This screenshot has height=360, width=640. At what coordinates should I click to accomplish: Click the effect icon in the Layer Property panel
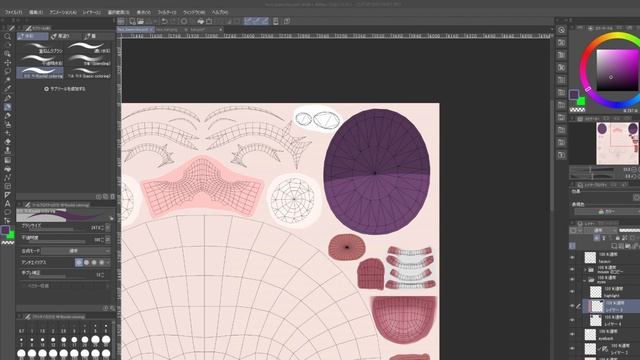(x=636, y=197)
